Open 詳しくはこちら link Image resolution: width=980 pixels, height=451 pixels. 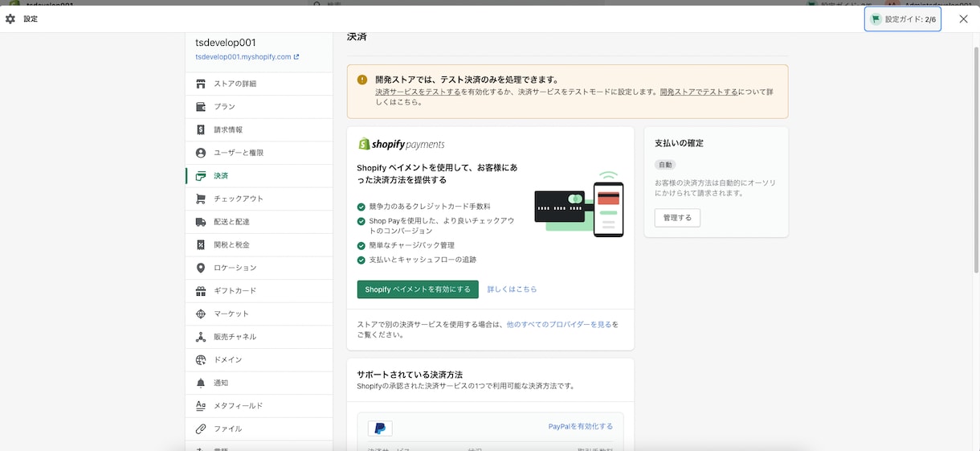[512, 289]
